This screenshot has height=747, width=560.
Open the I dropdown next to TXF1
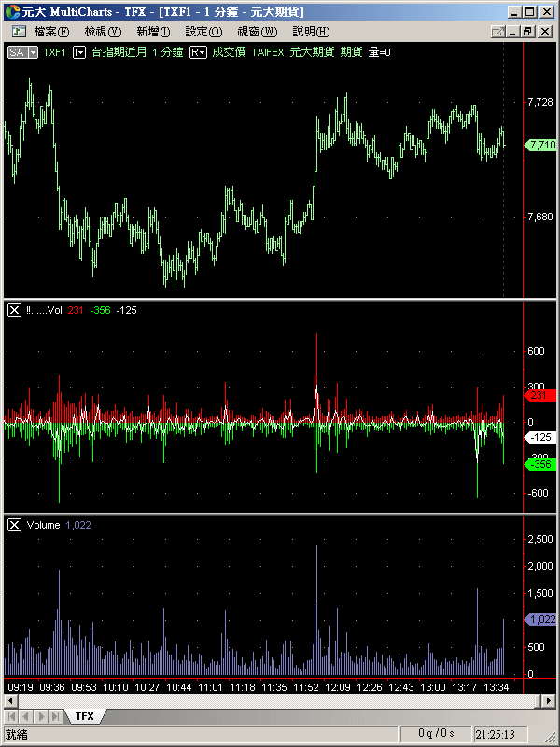(79, 52)
